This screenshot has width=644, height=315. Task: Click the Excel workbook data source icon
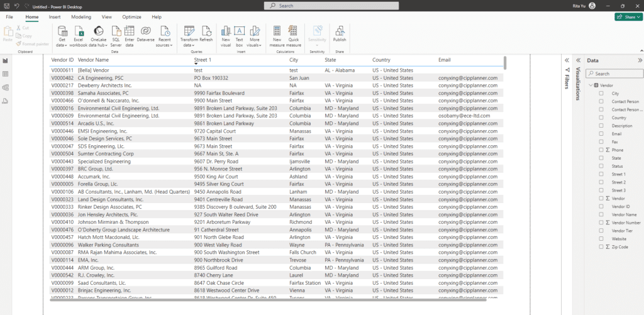coord(79,31)
